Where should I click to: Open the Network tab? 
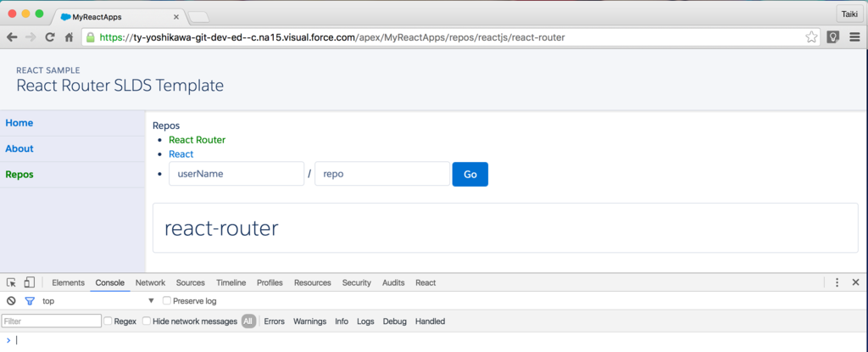[x=150, y=282]
